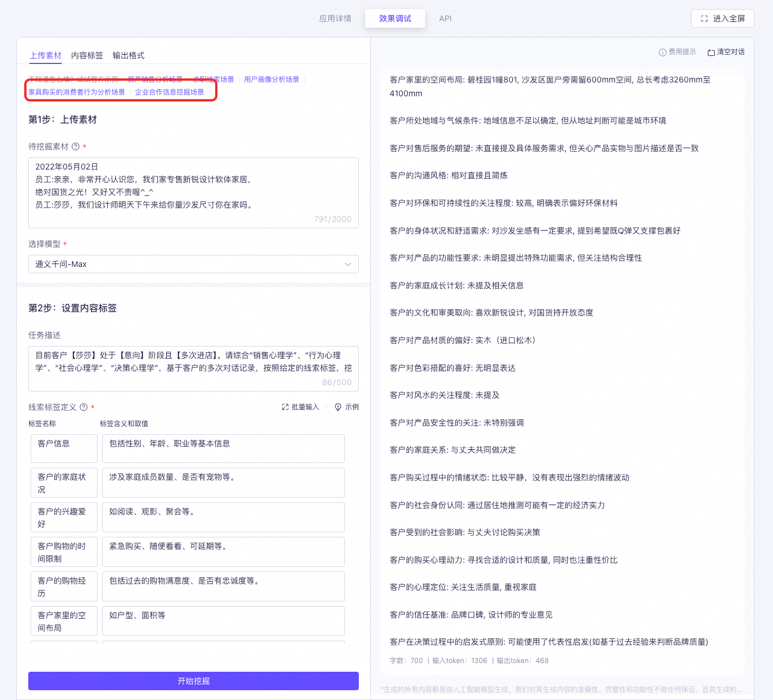The width and height of the screenshot is (773, 700).
Task: Click the output line 客户对风水的关注程度
Action: (x=445, y=395)
